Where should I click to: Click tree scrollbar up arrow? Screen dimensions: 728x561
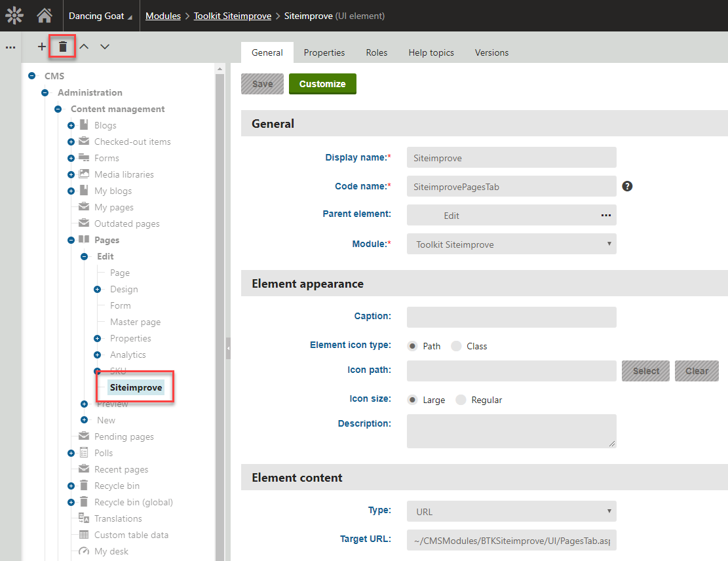(x=220, y=69)
